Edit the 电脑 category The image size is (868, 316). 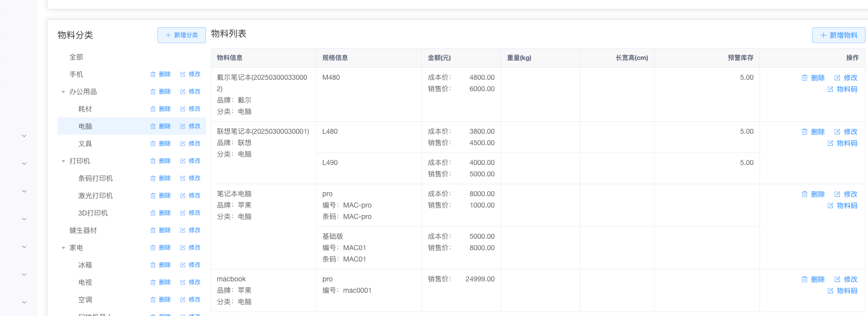point(190,126)
